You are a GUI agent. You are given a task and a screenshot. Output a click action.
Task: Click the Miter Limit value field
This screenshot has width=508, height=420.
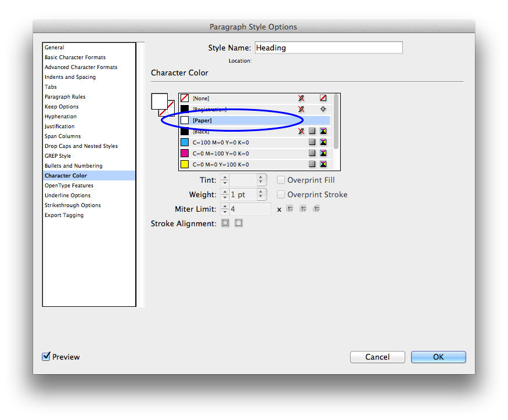(250, 209)
